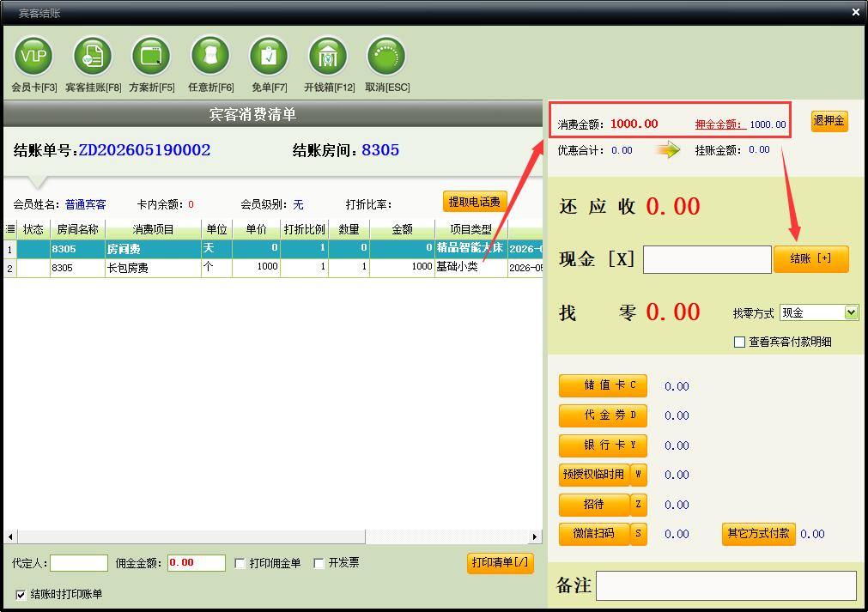
Task: Click into the 备注 remarks field
Action: pos(726,585)
